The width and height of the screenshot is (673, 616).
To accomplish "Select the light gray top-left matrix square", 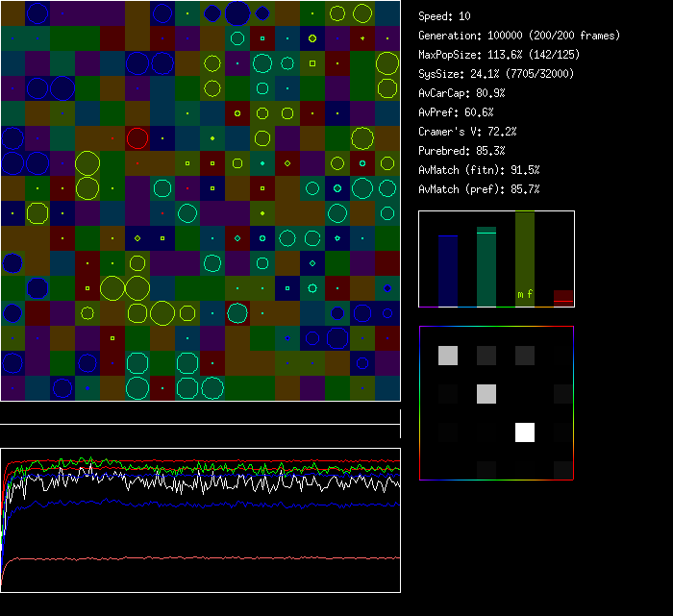I will coord(448,356).
